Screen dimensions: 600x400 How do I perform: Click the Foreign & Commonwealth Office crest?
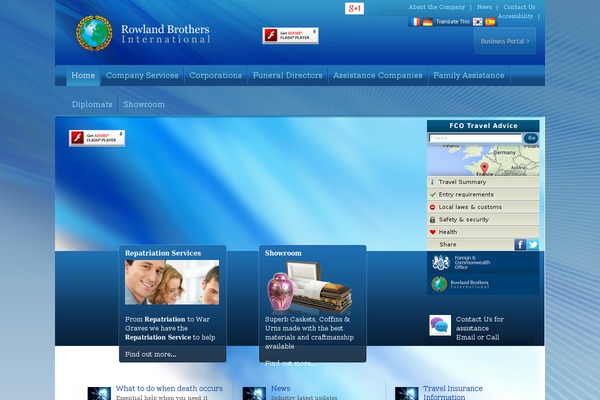pyautogui.click(x=441, y=263)
